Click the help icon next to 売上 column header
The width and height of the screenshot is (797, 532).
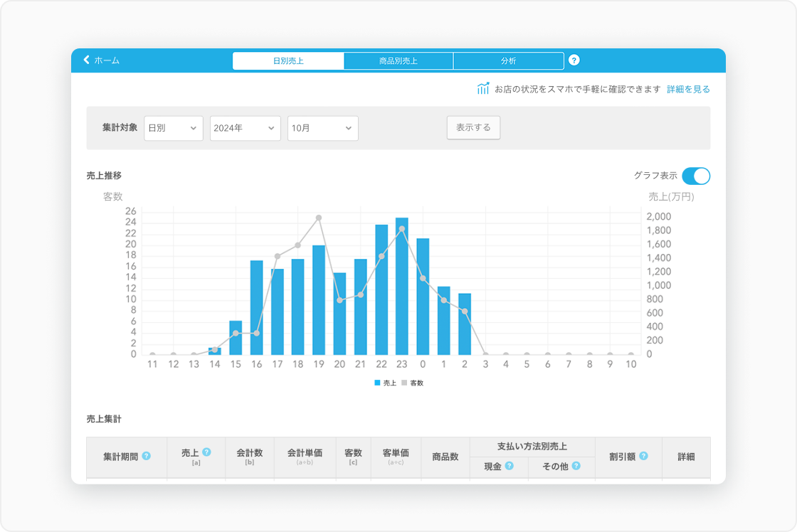[206, 452]
